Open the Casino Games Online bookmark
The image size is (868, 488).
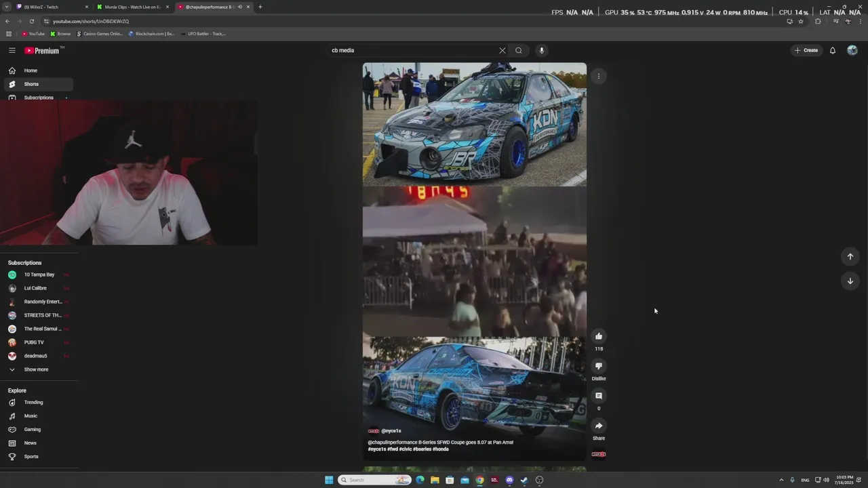(x=100, y=33)
